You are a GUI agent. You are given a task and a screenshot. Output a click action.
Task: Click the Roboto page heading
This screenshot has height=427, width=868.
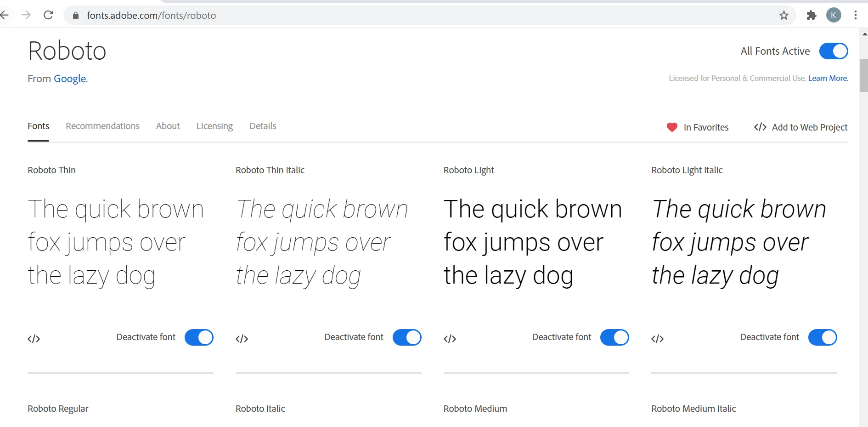coord(67,51)
